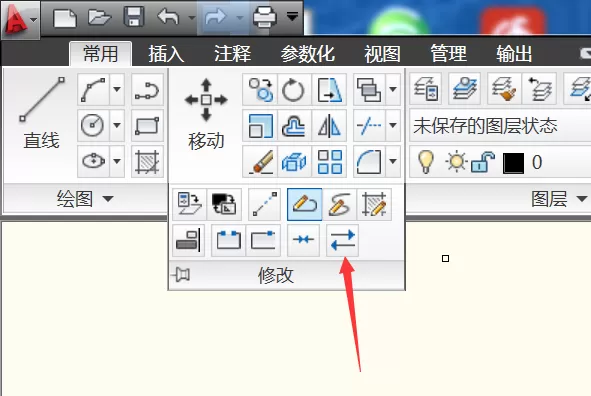Toggle layer on/off lightbulb

425,162
